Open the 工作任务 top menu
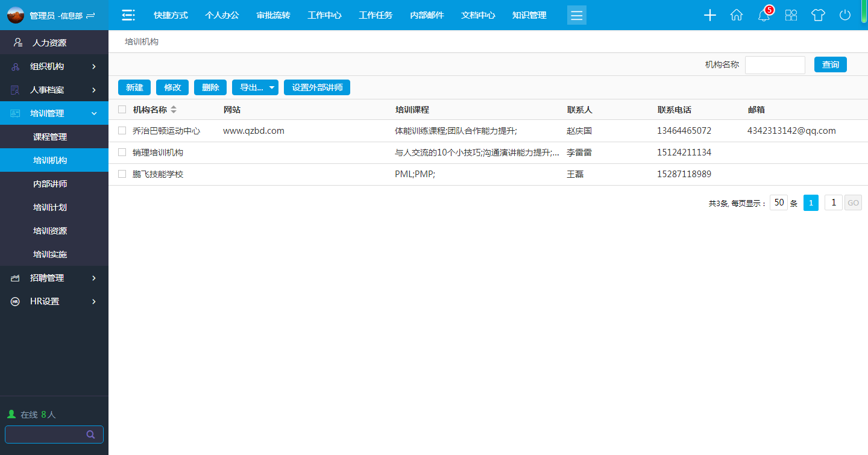Viewport: 868px width, 455px height. [376, 15]
